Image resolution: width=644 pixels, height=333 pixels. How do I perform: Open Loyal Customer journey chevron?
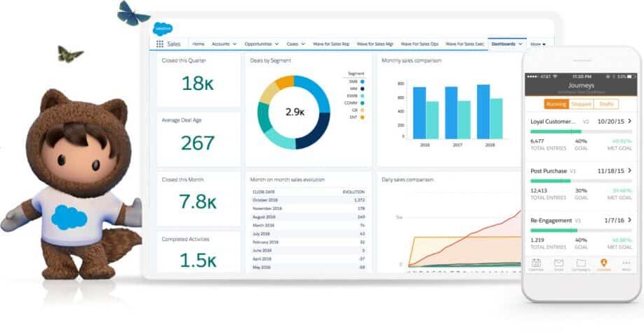click(x=629, y=122)
